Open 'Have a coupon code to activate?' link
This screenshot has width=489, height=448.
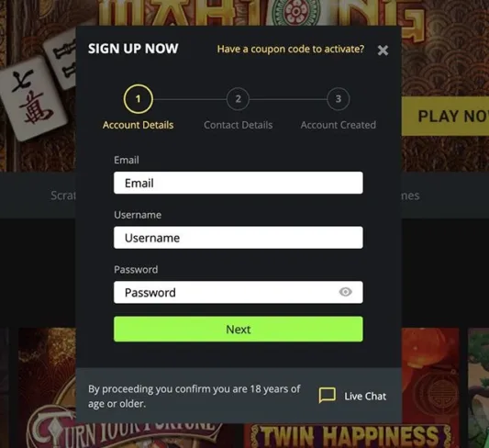(291, 49)
